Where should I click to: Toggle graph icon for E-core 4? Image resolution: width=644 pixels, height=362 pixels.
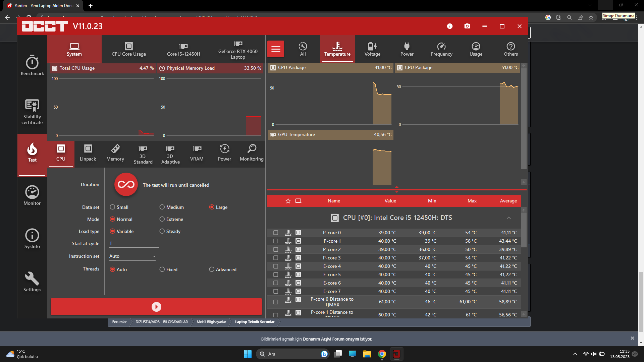point(288,266)
